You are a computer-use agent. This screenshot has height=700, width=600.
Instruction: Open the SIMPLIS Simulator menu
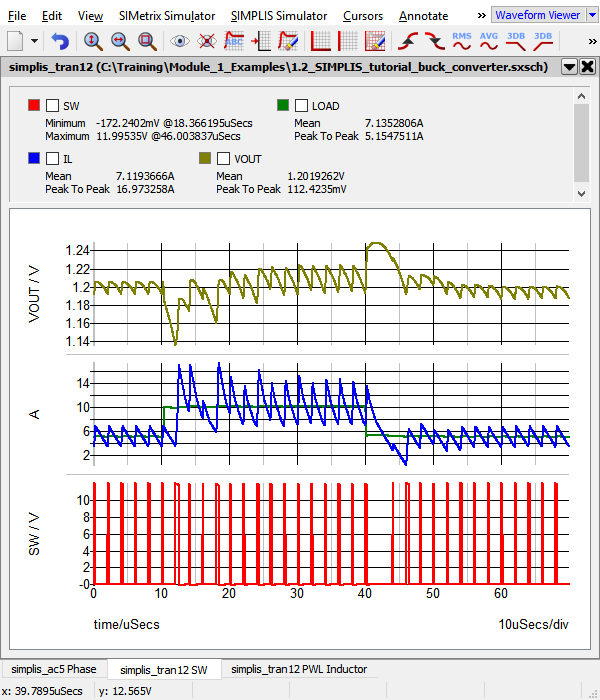tap(278, 16)
